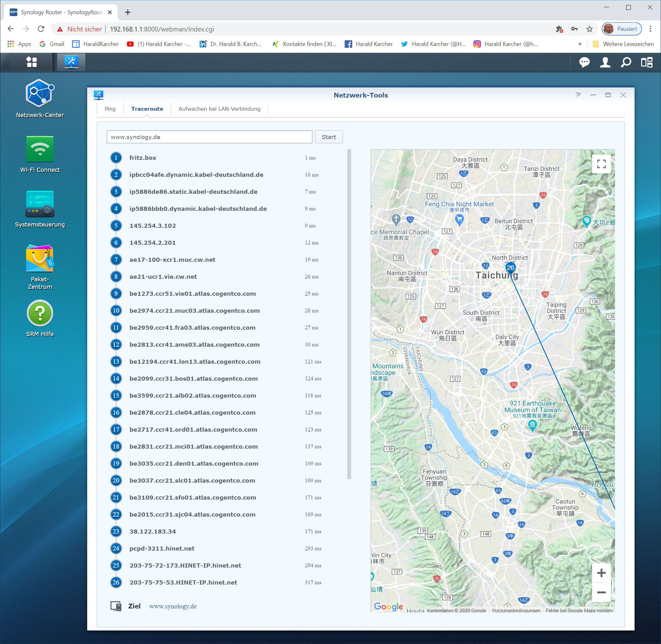
Task: Click the user options person icon
Action: point(605,62)
